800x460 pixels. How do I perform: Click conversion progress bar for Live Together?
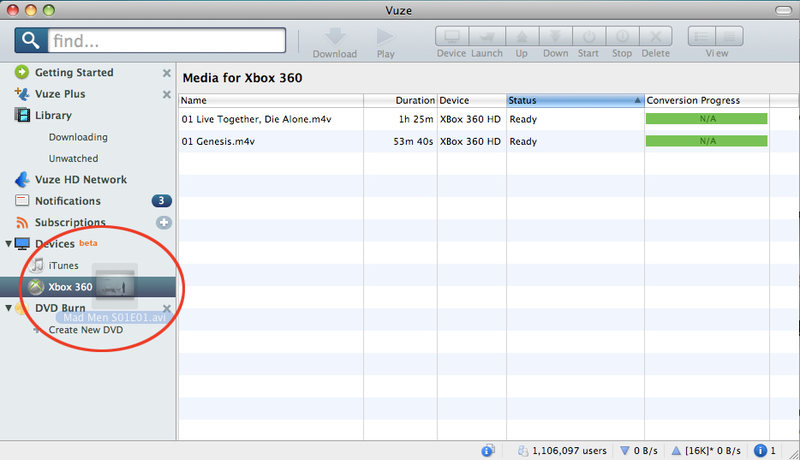(707, 119)
